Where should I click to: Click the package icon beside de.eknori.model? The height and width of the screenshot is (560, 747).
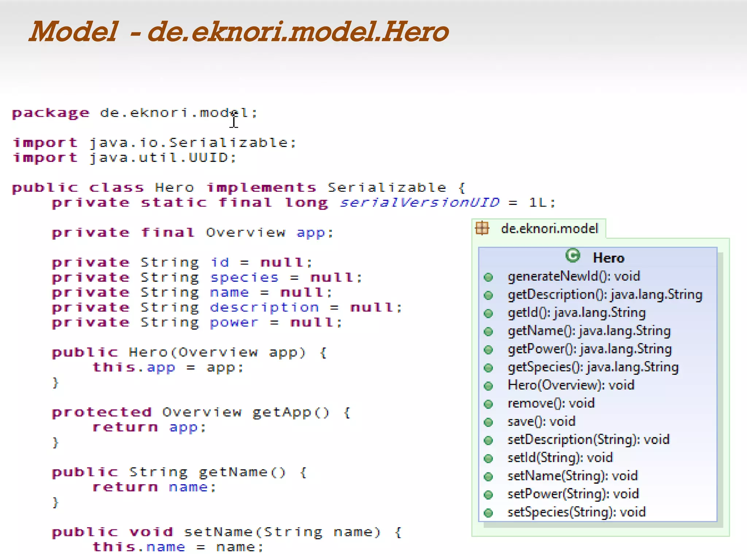point(482,228)
